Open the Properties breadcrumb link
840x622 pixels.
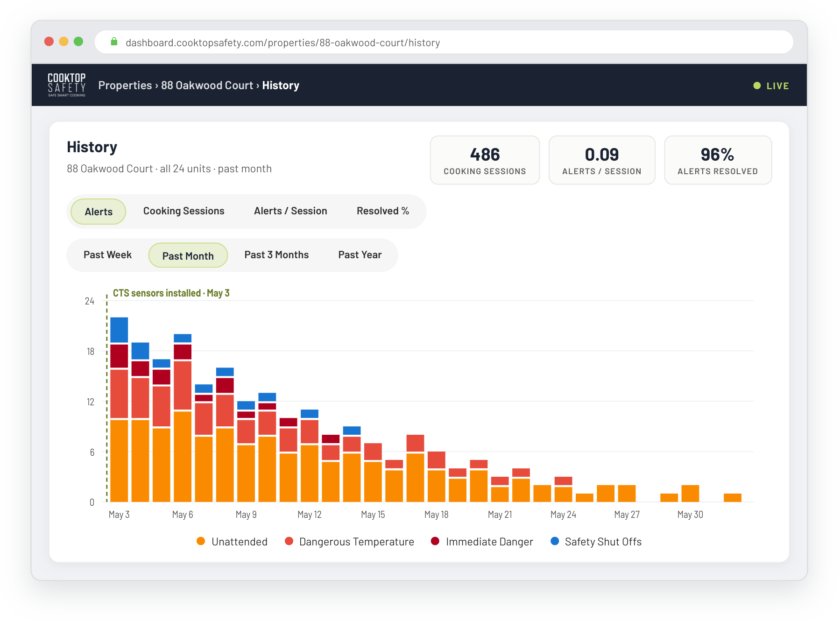tap(125, 85)
